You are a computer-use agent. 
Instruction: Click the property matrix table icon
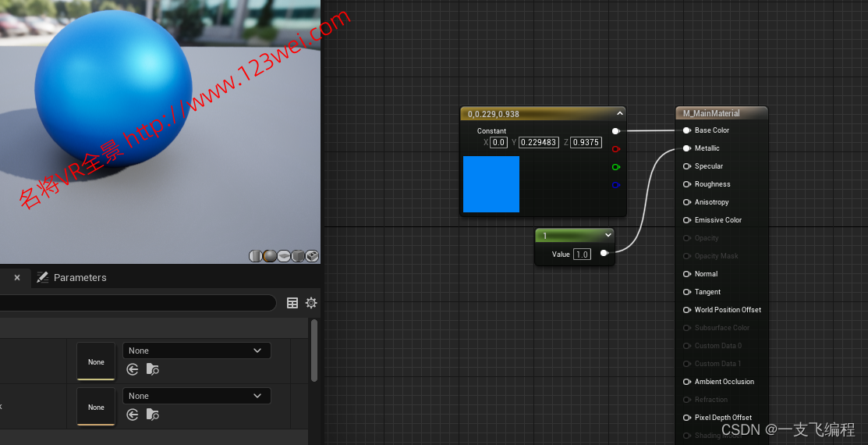point(292,303)
